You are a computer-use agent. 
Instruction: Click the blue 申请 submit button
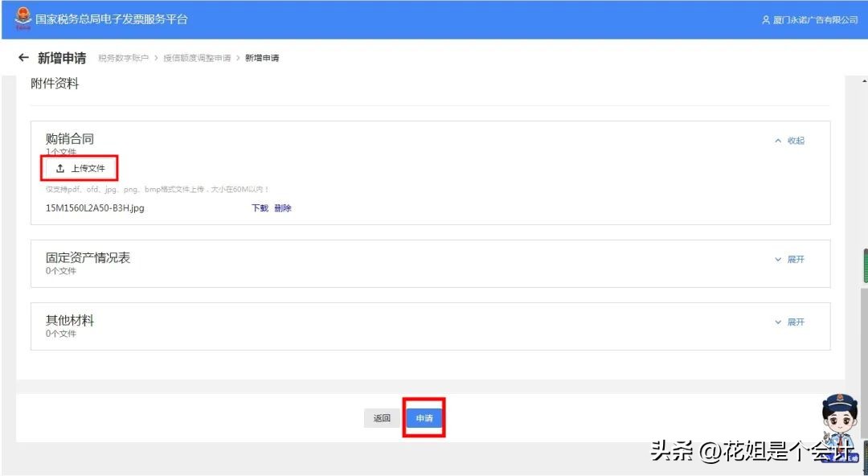(x=424, y=416)
